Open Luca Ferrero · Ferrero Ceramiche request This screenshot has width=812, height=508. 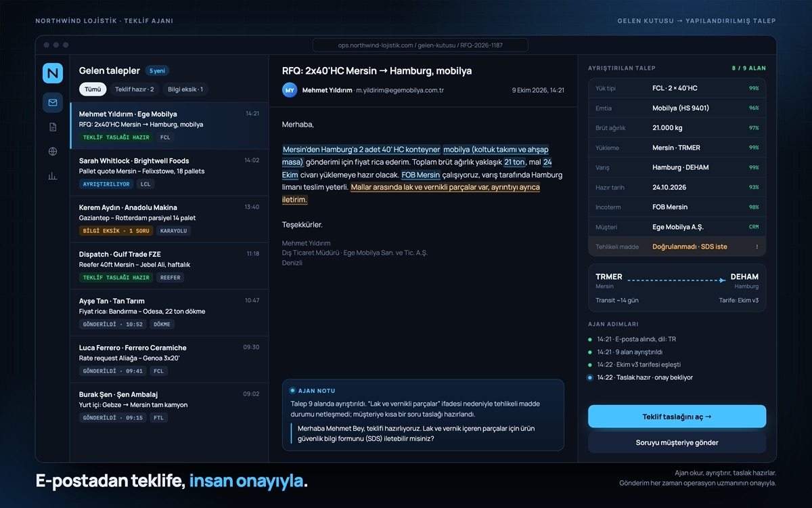pyautogui.click(x=169, y=360)
